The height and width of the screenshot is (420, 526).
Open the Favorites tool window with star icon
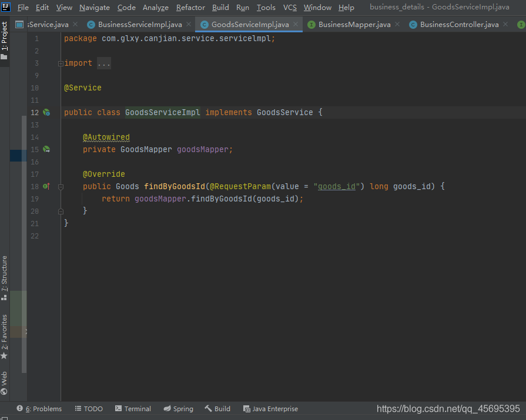pyautogui.click(x=4, y=337)
